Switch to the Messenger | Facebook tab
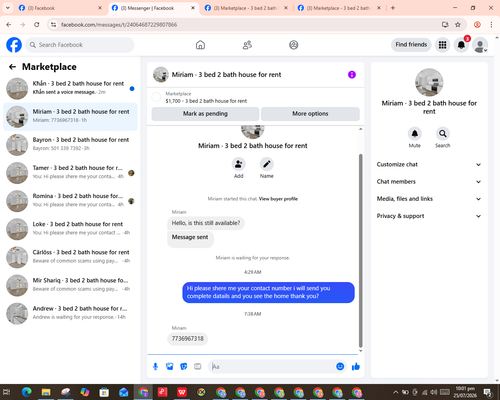The width and height of the screenshot is (500, 400). coord(153,8)
